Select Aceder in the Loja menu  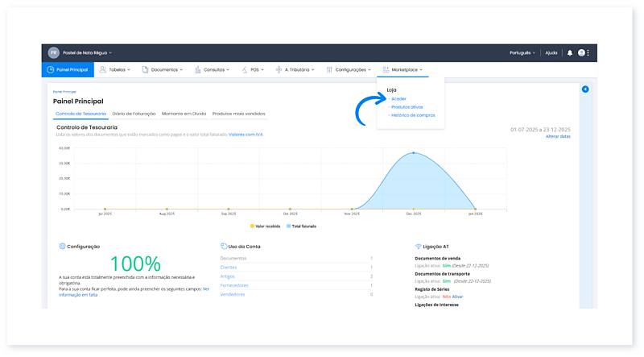[x=398, y=98]
